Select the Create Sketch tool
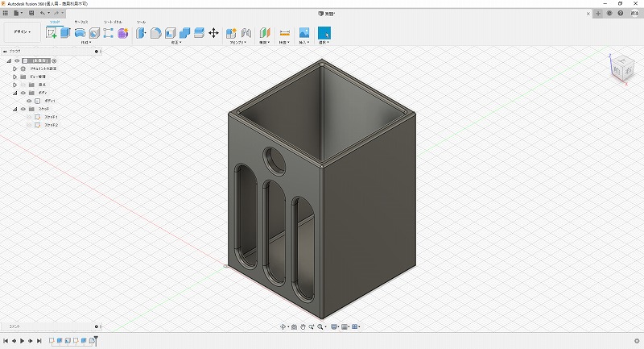The width and height of the screenshot is (644, 349). [52, 33]
